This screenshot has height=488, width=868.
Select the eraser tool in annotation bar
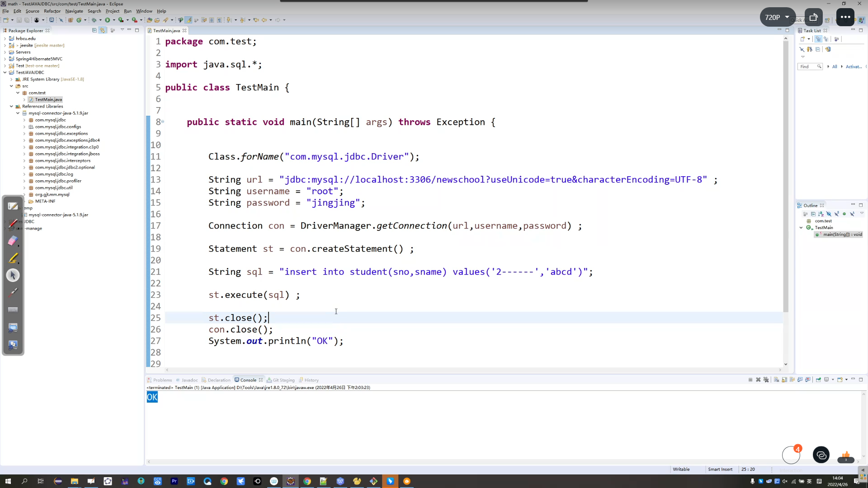(x=13, y=240)
